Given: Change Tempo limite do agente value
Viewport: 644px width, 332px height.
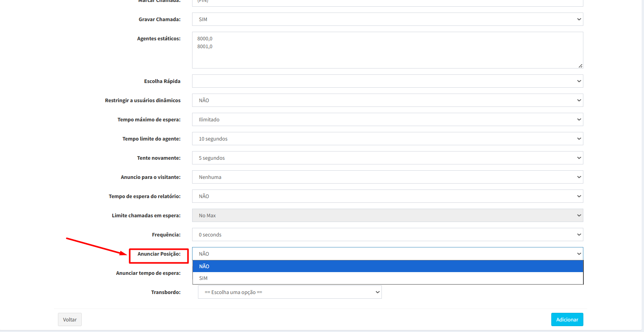Looking at the screenshot, I should pyautogui.click(x=387, y=139).
